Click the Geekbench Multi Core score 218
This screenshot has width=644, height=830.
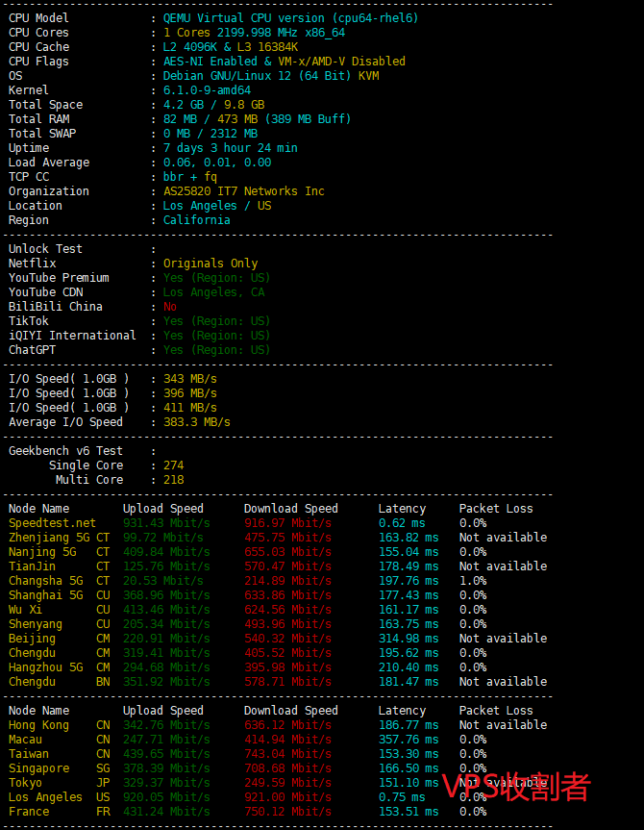tap(173, 480)
